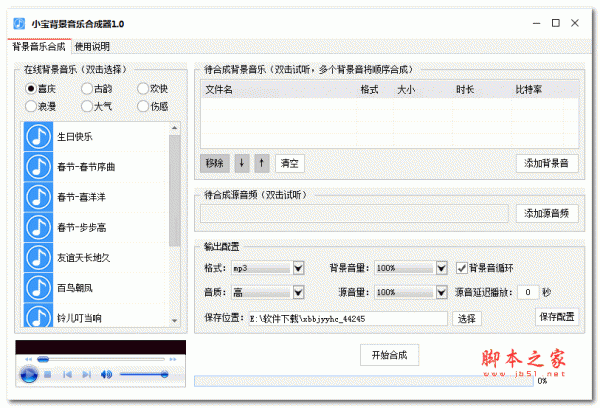The image size is (600, 408).
Task: Click the 移除 button
Action: point(215,163)
